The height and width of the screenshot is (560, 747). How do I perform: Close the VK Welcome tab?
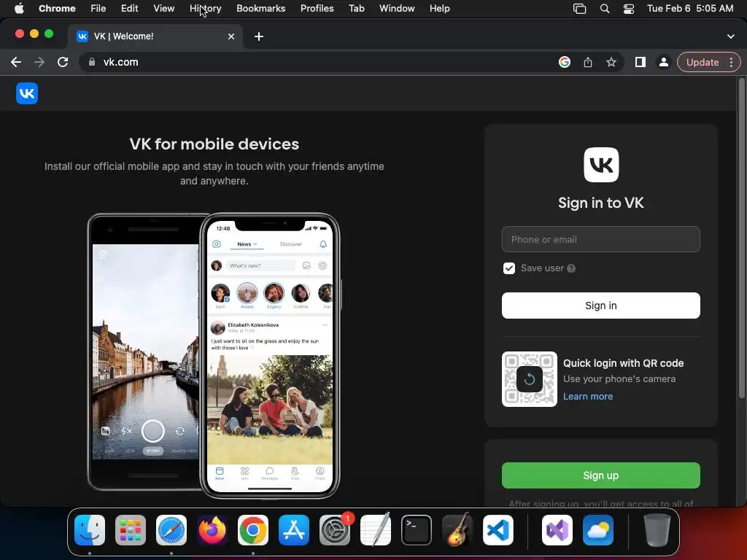pyautogui.click(x=231, y=36)
